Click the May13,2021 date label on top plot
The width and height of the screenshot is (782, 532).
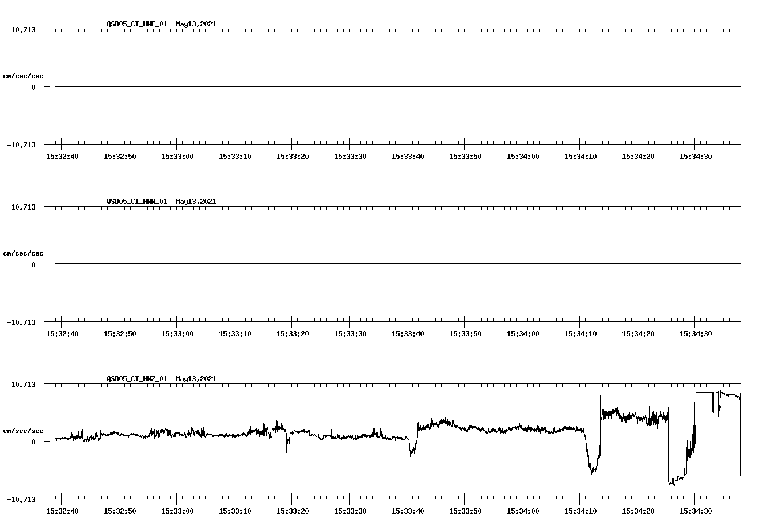pos(196,25)
